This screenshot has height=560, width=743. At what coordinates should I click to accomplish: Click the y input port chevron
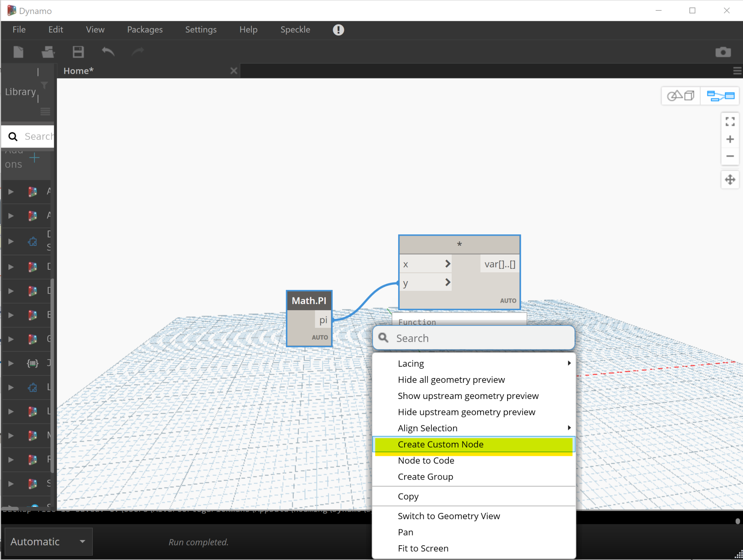click(447, 282)
